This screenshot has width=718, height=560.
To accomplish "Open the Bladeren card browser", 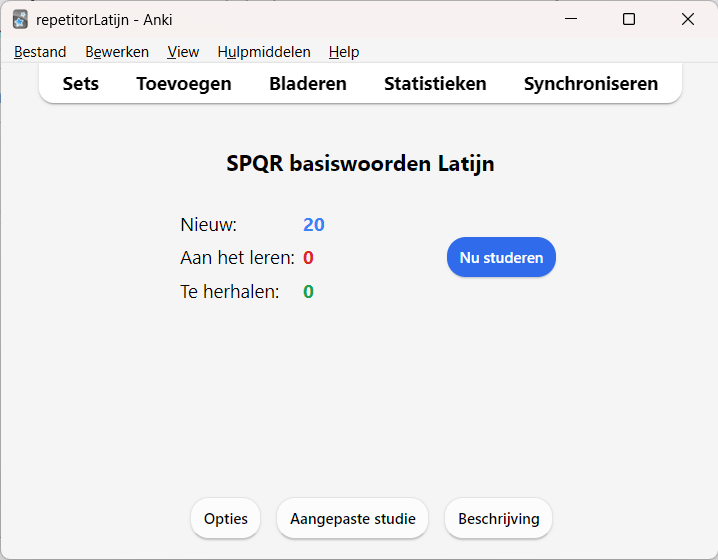I will pyautogui.click(x=308, y=83).
